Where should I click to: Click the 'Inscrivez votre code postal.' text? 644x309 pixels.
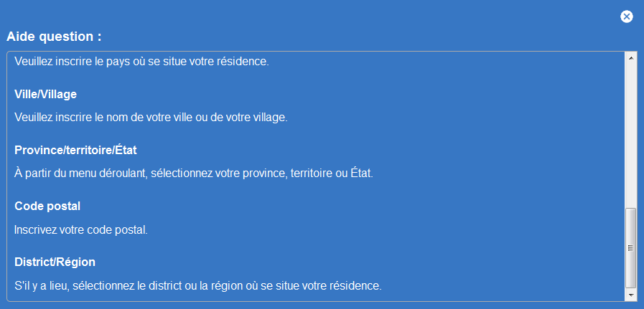coord(81,229)
